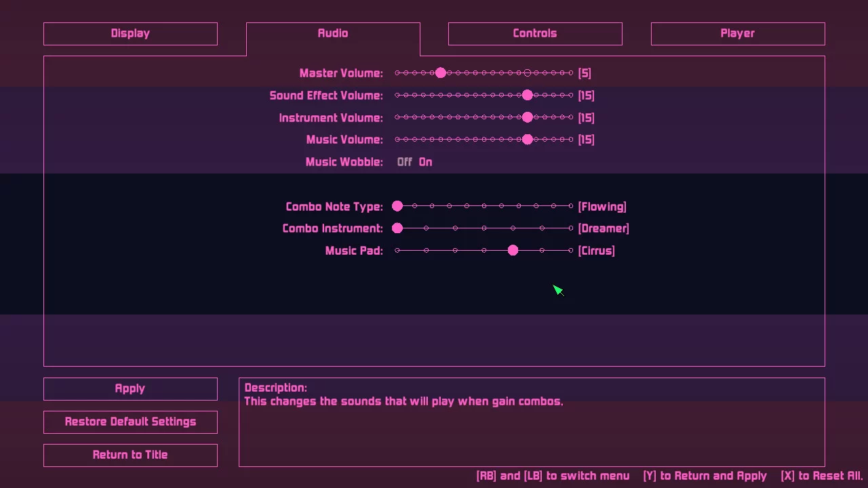Click the Sound Effect Volume [15] value
Viewport: 868px width, 488px height.
(587, 96)
